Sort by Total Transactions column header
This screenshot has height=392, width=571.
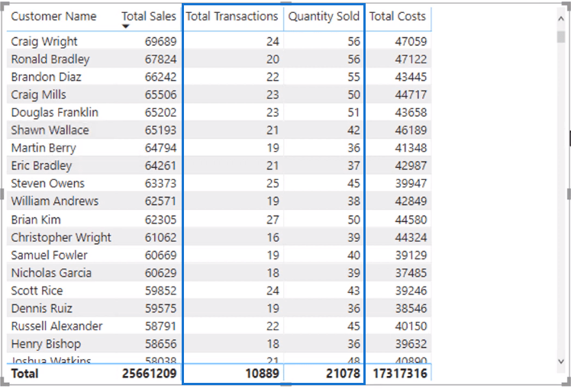click(232, 16)
